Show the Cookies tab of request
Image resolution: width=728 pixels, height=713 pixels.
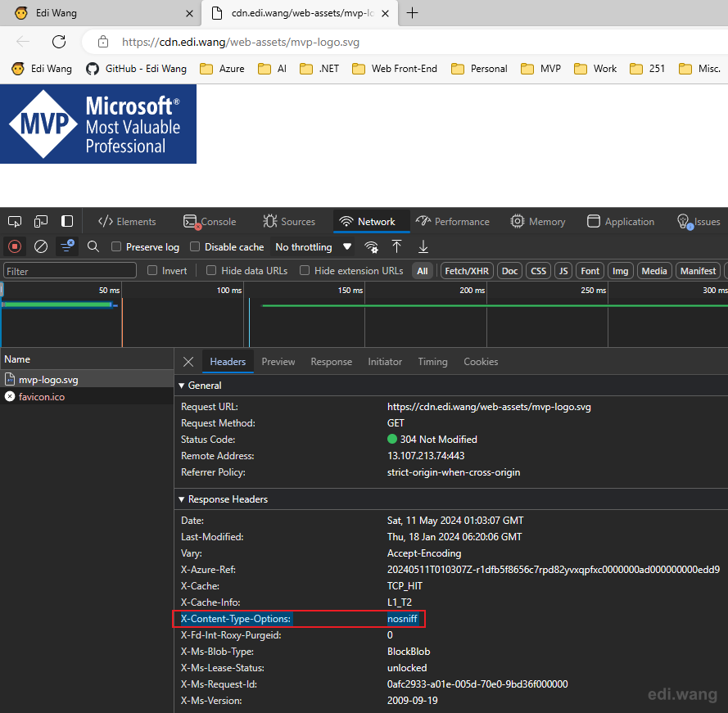[x=481, y=362]
